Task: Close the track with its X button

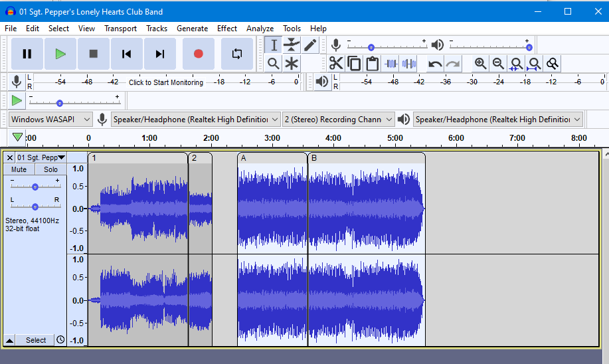Action: point(10,157)
